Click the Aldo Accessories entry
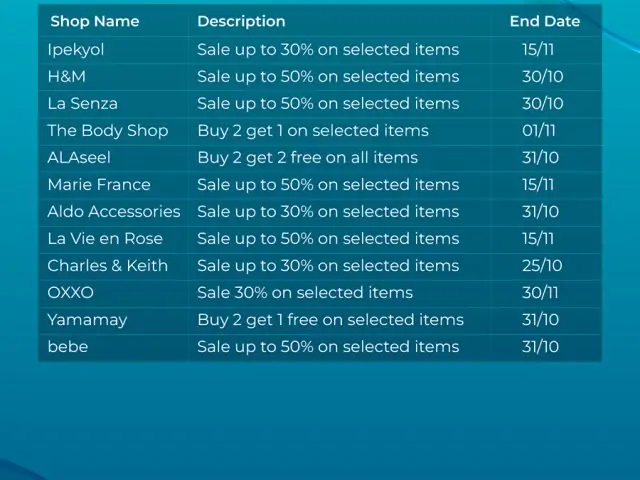640x480 pixels. point(114,211)
